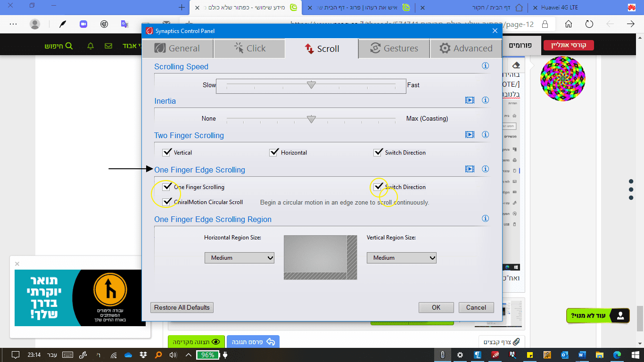Open the פורומים forums nav item
644x362 pixels.
tap(521, 46)
